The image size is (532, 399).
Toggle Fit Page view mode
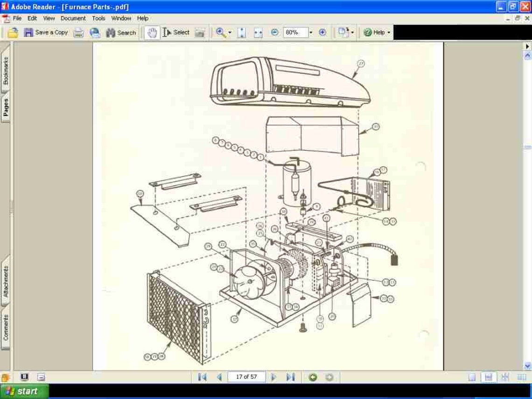(x=241, y=32)
